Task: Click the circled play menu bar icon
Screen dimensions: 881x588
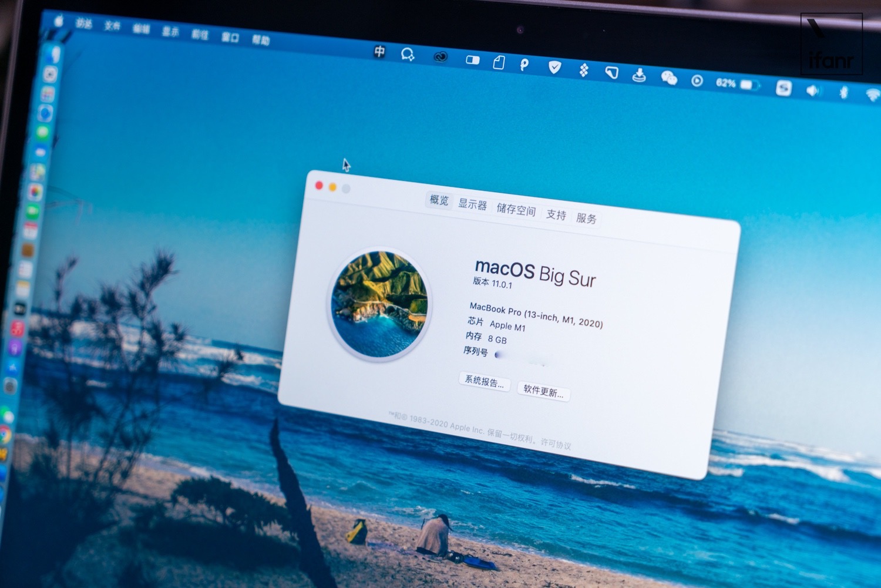Action: coord(697,80)
